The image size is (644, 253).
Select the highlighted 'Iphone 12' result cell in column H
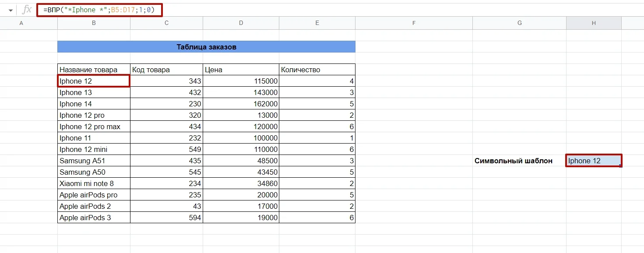tap(594, 161)
